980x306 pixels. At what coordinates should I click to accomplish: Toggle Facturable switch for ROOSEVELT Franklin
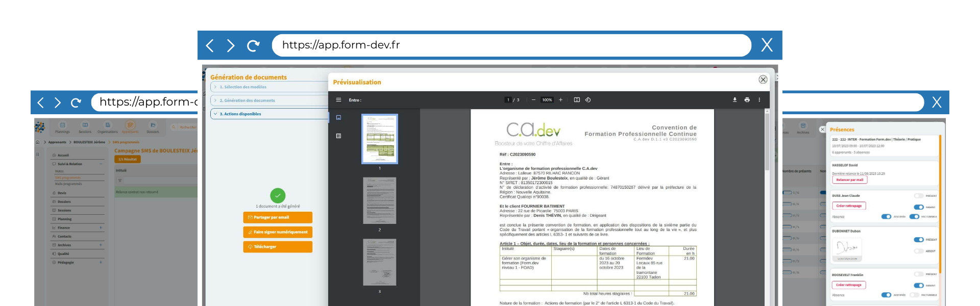(914, 295)
